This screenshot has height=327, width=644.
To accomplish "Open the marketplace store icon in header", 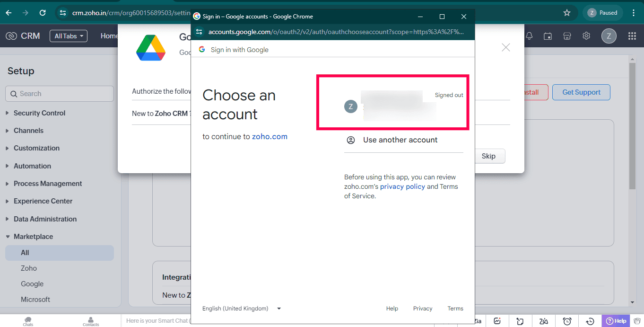I will pyautogui.click(x=567, y=36).
